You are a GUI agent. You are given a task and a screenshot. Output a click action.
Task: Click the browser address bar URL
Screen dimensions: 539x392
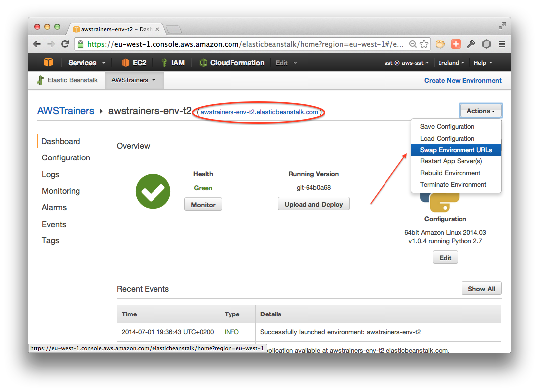click(245, 44)
